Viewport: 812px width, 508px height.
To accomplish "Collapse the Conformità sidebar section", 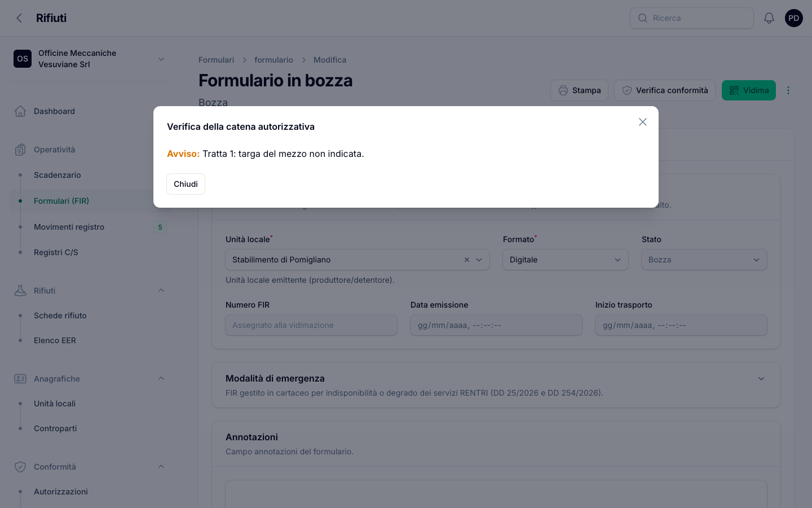I will coord(161,467).
